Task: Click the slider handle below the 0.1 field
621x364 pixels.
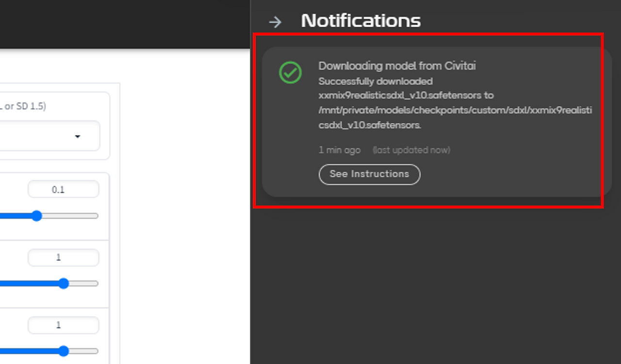Action: click(37, 216)
